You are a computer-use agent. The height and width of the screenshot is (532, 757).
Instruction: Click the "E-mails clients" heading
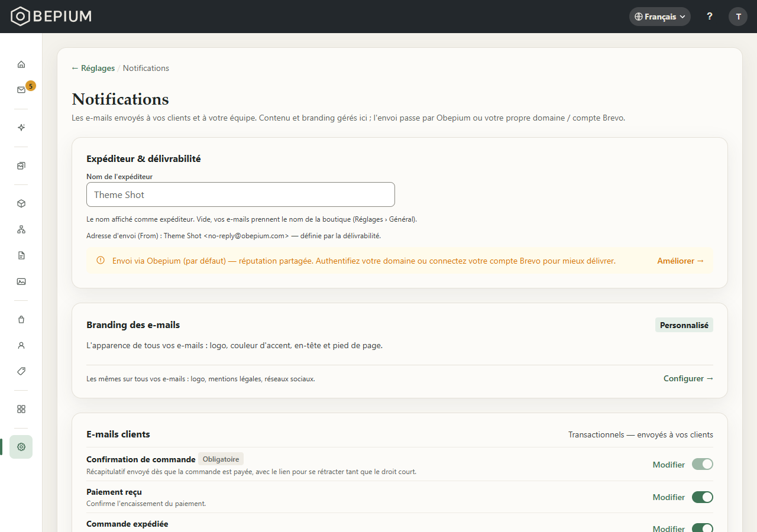pyautogui.click(x=118, y=434)
